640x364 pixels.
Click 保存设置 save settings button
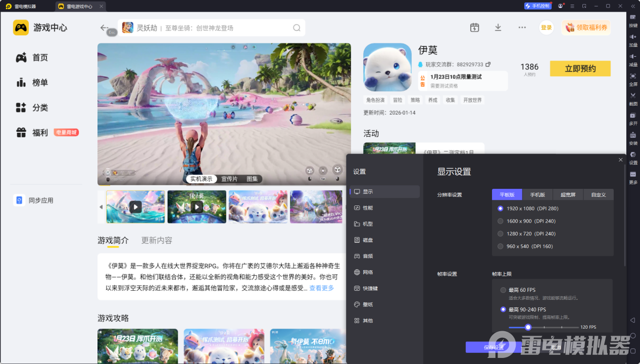pos(494,347)
